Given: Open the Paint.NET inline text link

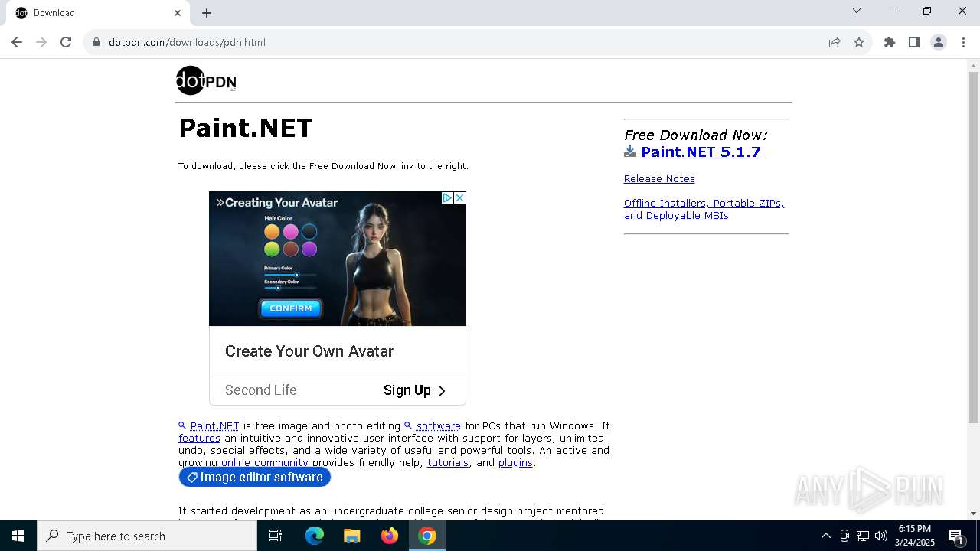Looking at the screenshot, I should [214, 425].
